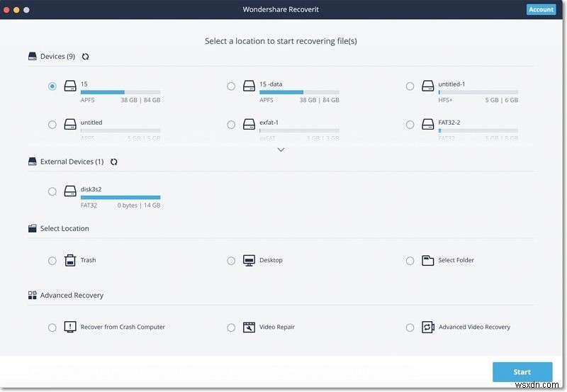Choose the Video Repair radio button
Screen dimensions: 567x392
[231, 327]
